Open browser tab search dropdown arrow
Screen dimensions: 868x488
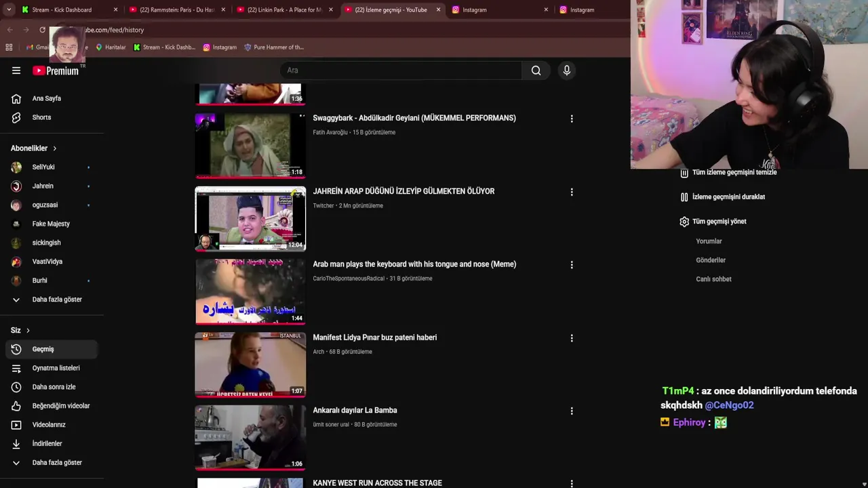tap(9, 9)
